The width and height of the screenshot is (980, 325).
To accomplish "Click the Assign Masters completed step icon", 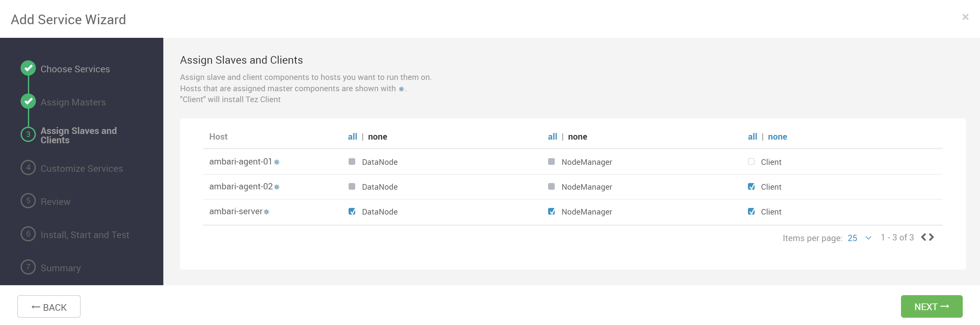I will (x=28, y=101).
